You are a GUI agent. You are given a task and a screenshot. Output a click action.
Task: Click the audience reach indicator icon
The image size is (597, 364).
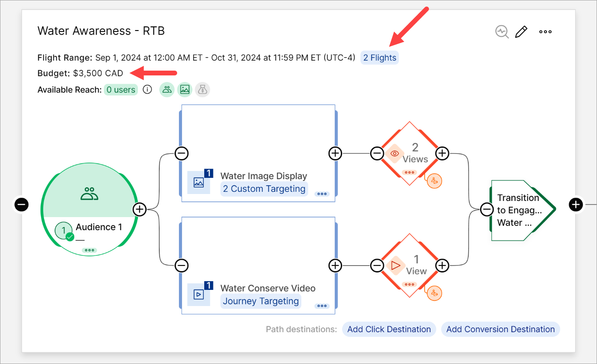[167, 90]
